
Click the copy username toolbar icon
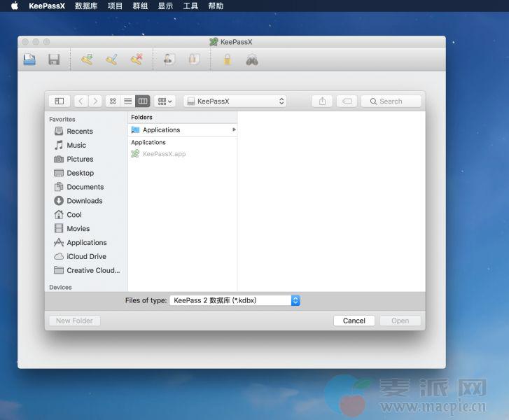pyautogui.click(x=169, y=60)
